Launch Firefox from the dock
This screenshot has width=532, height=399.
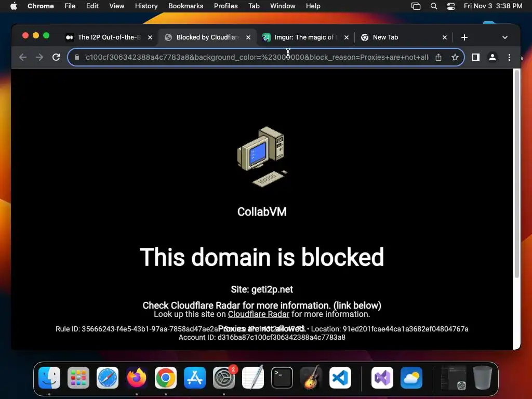tap(137, 378)
